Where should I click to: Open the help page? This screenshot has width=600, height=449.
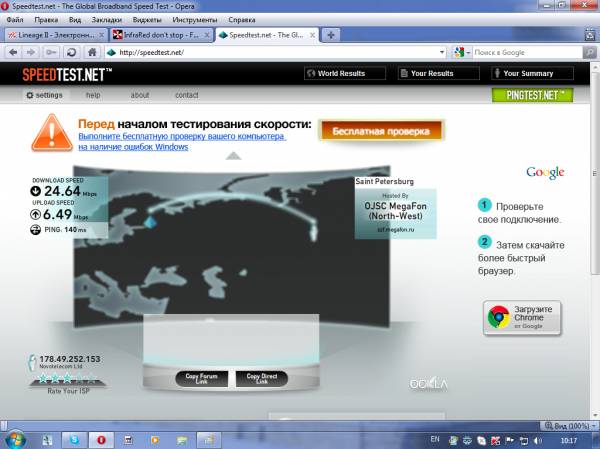[93, 95]
